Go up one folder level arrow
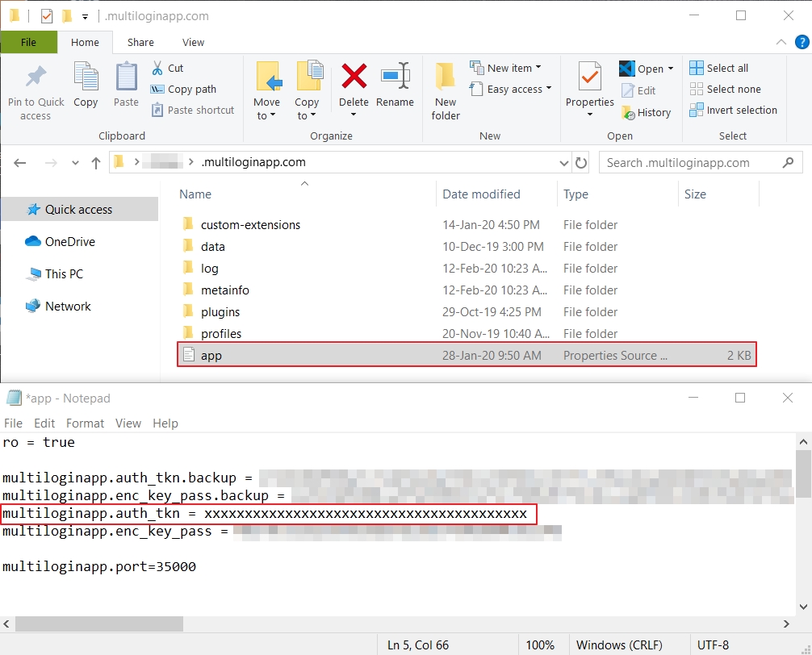The image size is (812, 655). [96, 163]
